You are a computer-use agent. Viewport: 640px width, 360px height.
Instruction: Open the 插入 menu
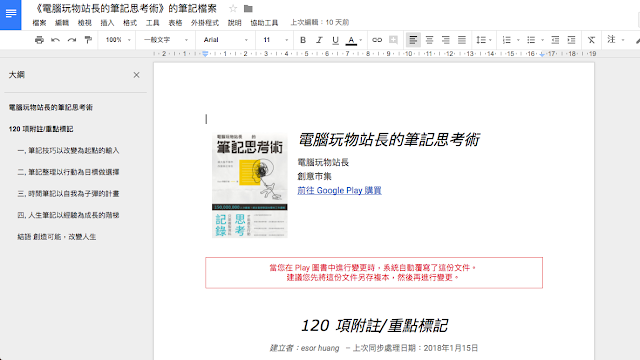[x=107, y=23]
